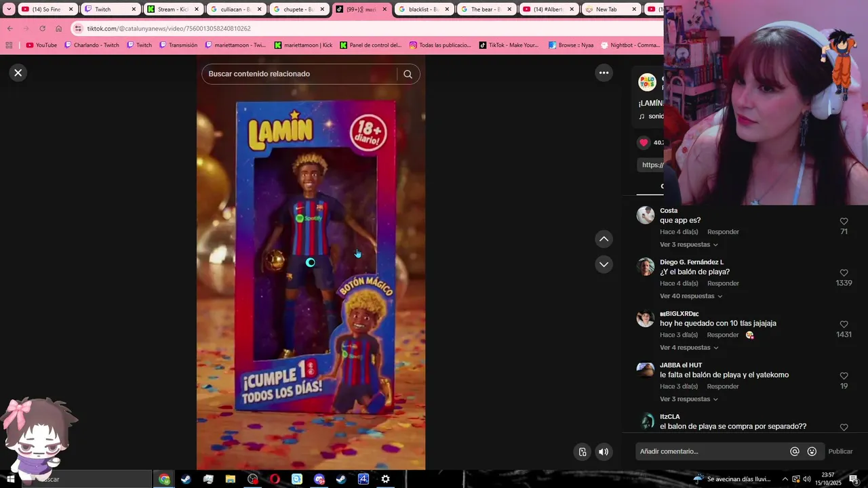Click the TikTok URL address bar
868x488 pixels.
[366, 28]
